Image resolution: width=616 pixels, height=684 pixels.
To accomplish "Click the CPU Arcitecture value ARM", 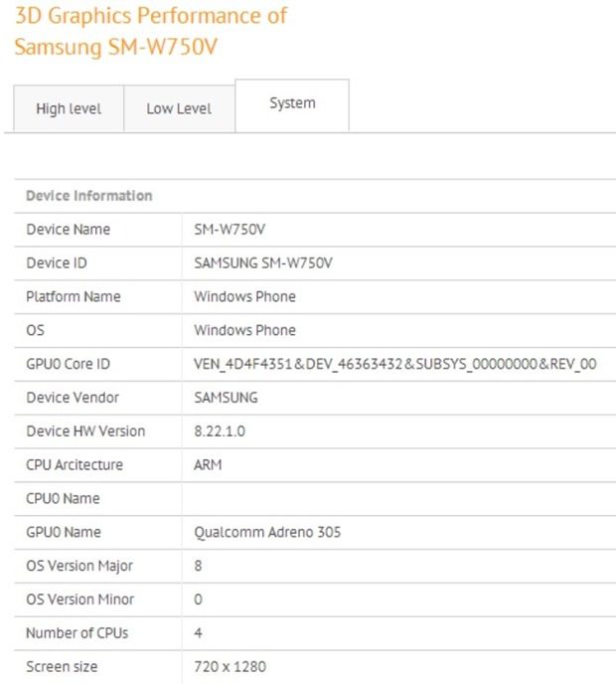I will point(208,464).
